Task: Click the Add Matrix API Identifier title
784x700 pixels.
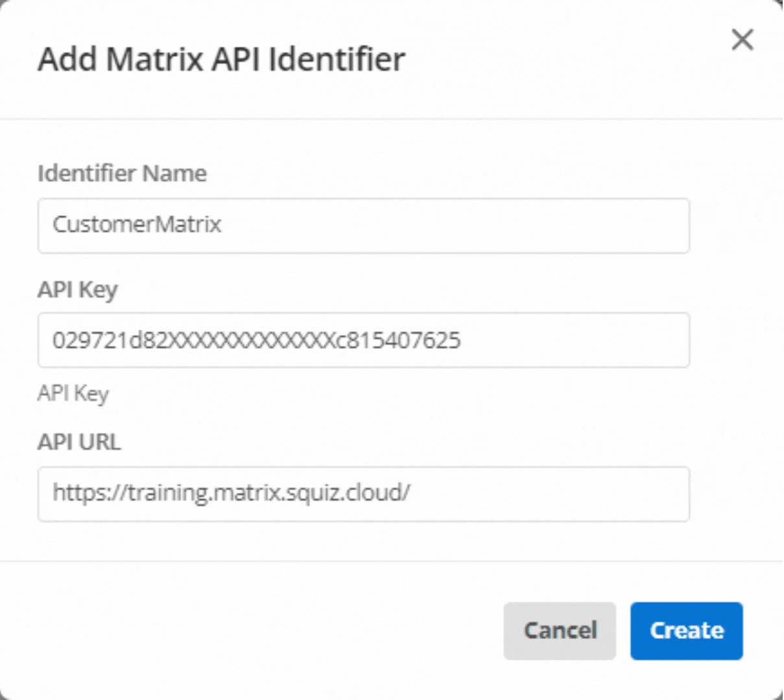Action: click(x=222, y=59)
